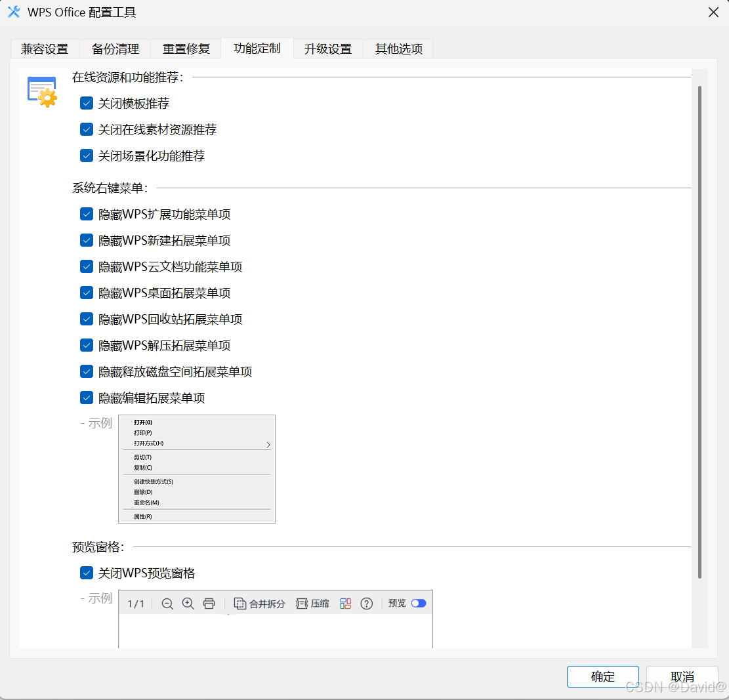Open the 备份清理 tab

tap(115, 49)
